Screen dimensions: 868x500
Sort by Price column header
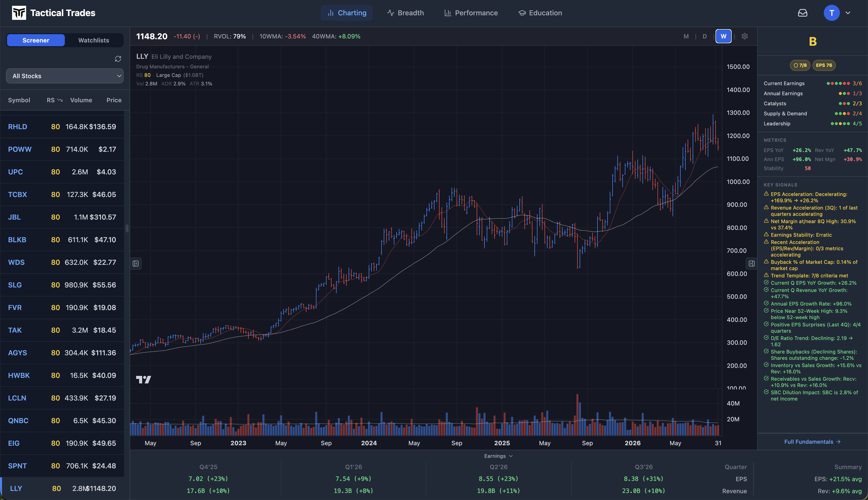tap(114, 100)
